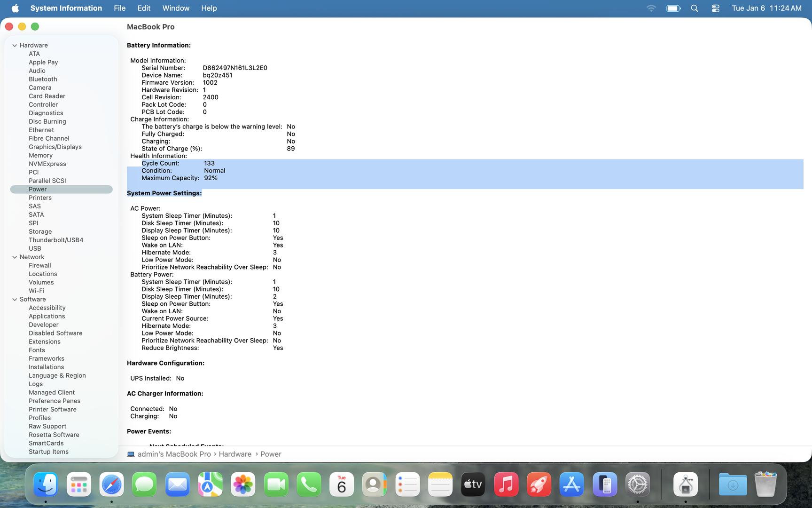Image resolution: width=812 pixels, height=508 pixels.
Task: Select Thunderbolt/USB4 in the sidebar
Action: tap(56, 240)
